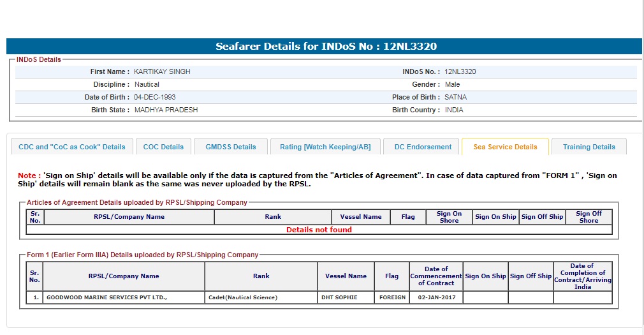This screenshot has height=335, width=644.
Task: Click the 02-JAN-2017 contract commencement date
Action: point(436,298)
